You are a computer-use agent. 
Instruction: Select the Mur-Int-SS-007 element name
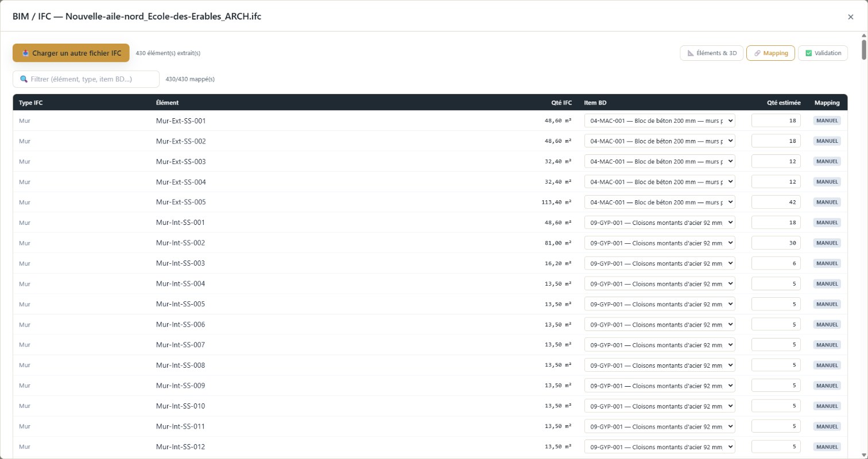tap(180, 345)
